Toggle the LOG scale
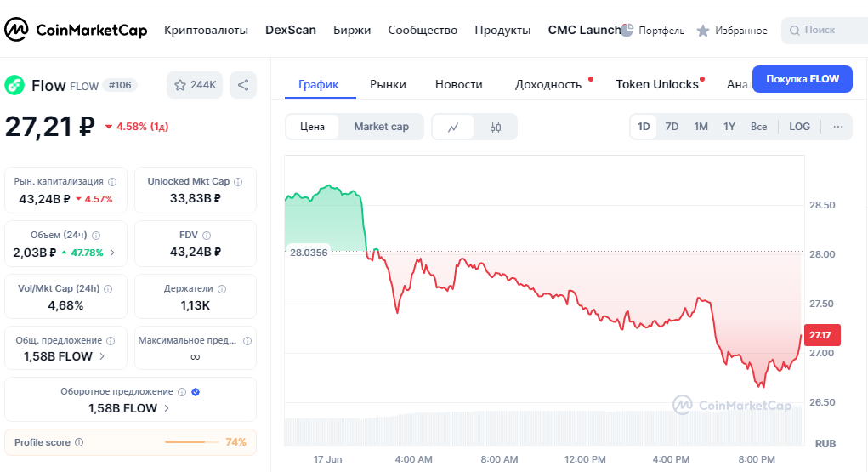 tap(799, 127)
